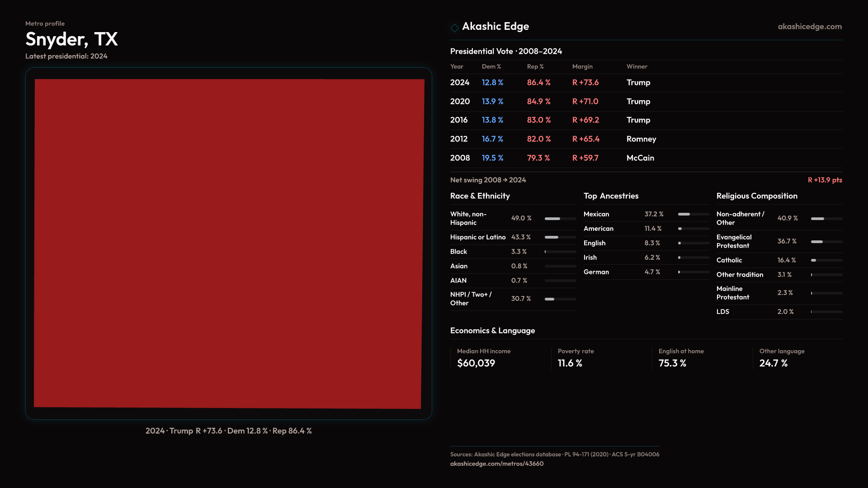
Task: Click the Religious Composition section heading
Action: 756,196
